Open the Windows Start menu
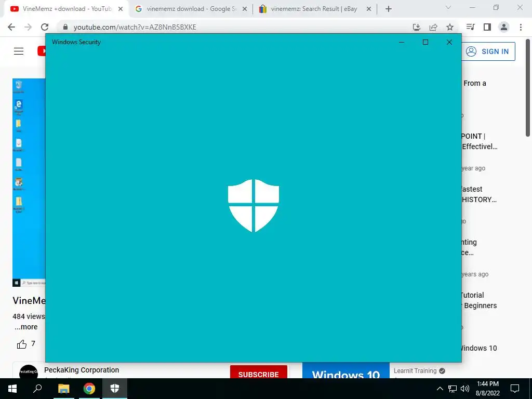532x399 pixels. click(12, 389)
